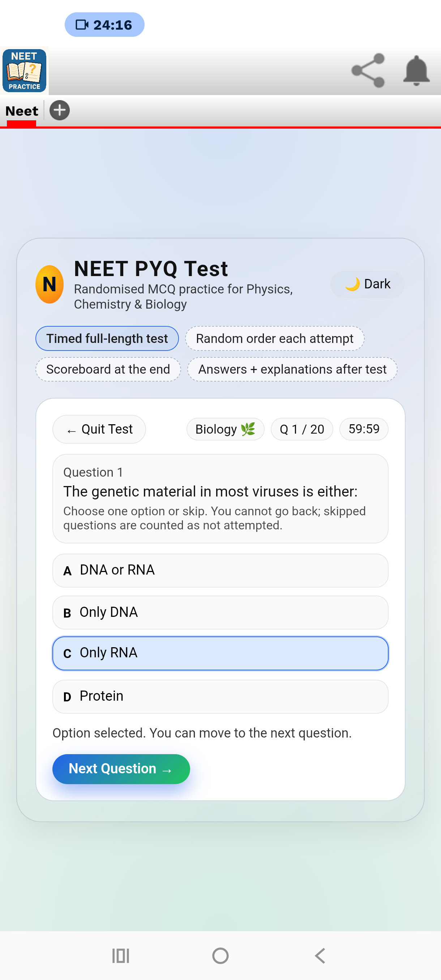Switch to the Neet tab
This screenshot has width=441, height=980.
point(21,111)
